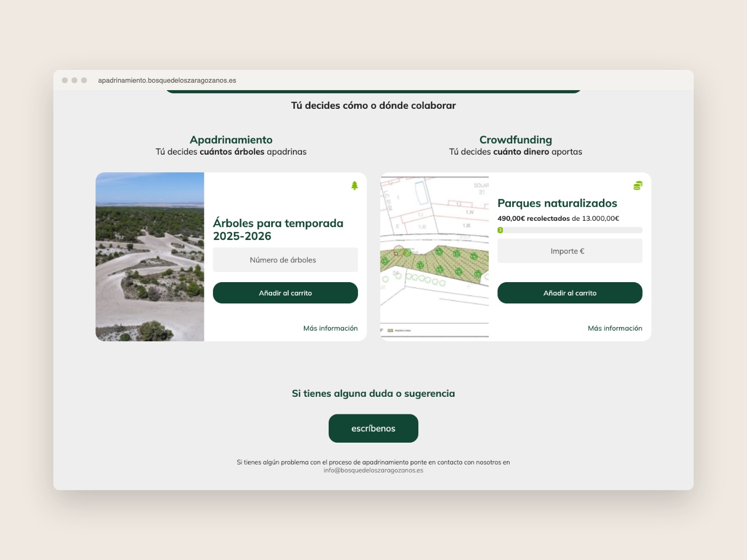Open Más información for Árboles para temporada

pyautogui.click(x=330, y=328)
